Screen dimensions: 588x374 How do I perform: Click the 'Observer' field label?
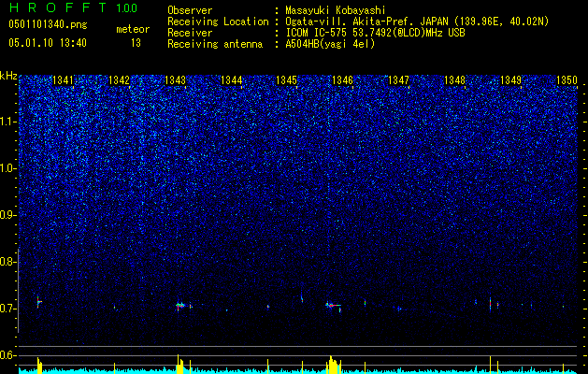point(190,10)
